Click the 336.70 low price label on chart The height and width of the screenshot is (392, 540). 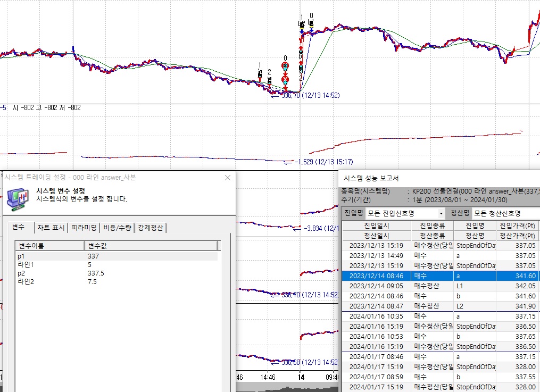click(x=310, y=96)
